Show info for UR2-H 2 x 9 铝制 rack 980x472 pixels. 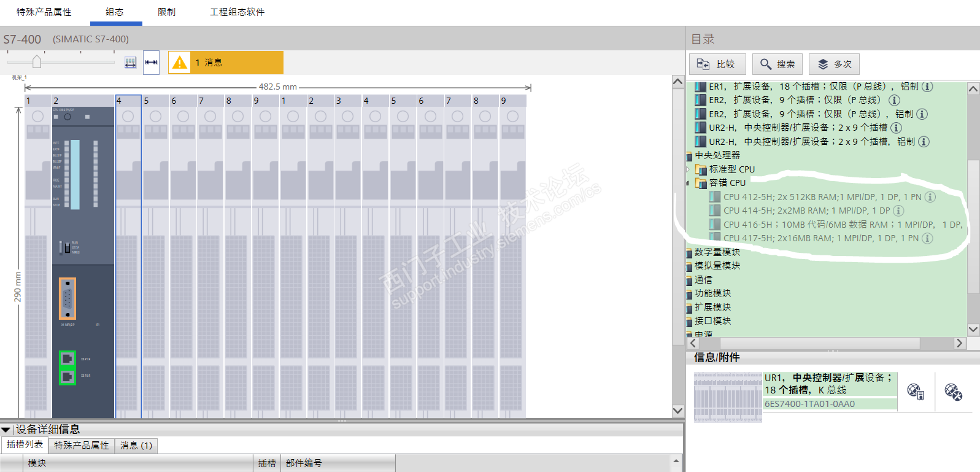click(x=924, y=142)
